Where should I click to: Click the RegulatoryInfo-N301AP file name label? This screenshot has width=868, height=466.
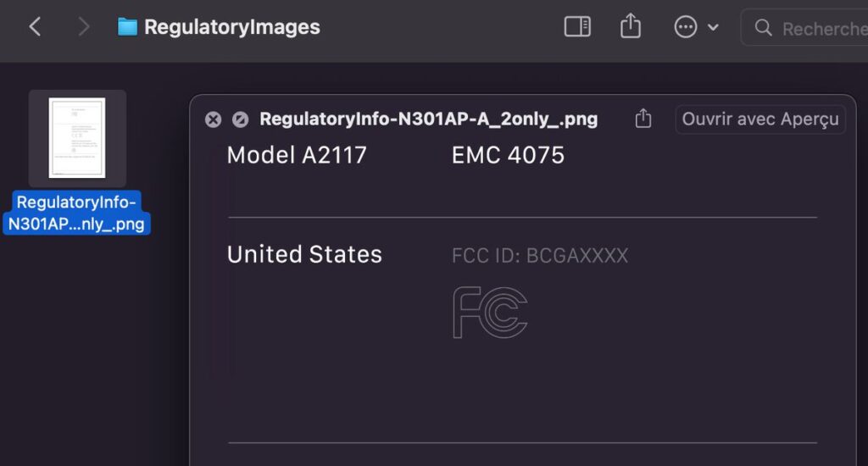(x=76, y=213)
